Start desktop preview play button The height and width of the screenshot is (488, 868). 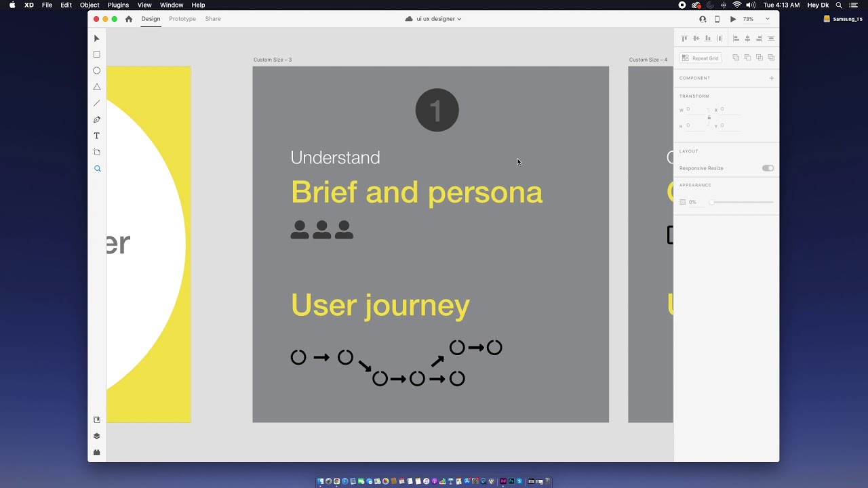pyautogui.click(x=733, y=19)
